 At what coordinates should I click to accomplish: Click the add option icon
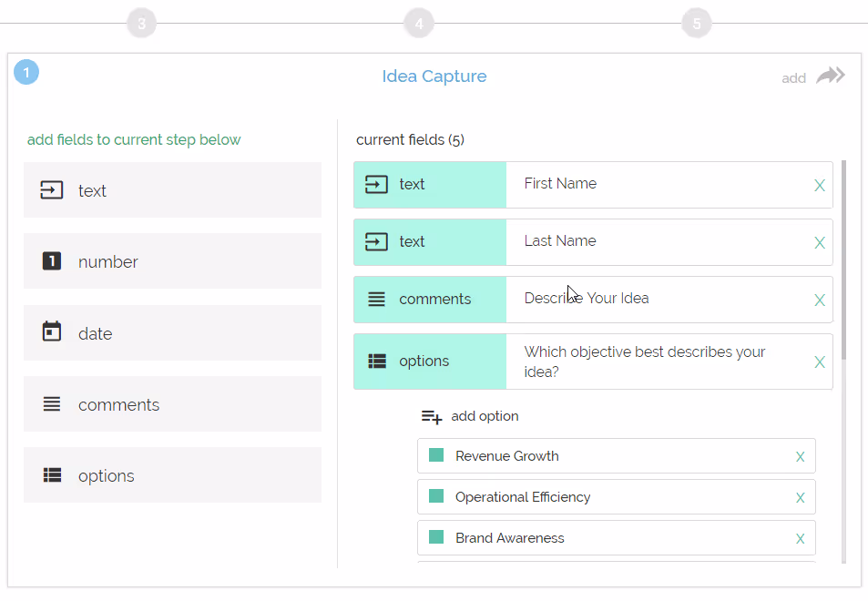(431, 416)
